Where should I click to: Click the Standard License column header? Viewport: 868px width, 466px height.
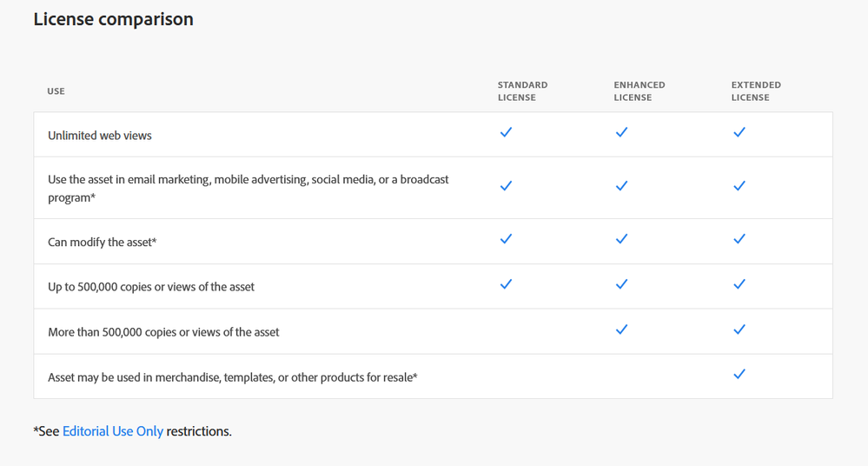pos(522,91)
